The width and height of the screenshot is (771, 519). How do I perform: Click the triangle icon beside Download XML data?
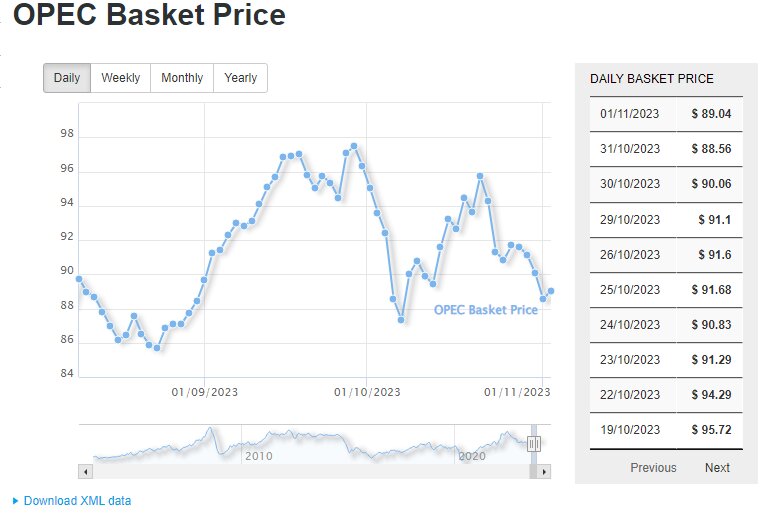(x=15, y=500)
